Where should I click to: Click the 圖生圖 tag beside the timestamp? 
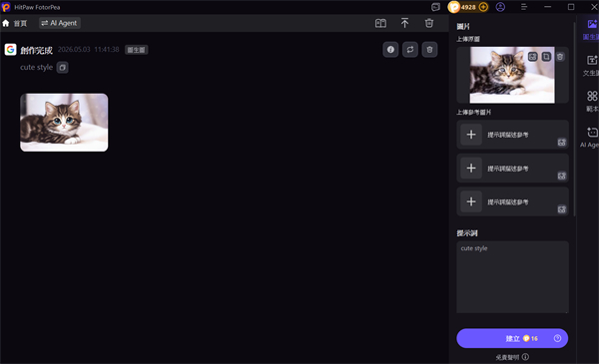(x=136, y=50)
